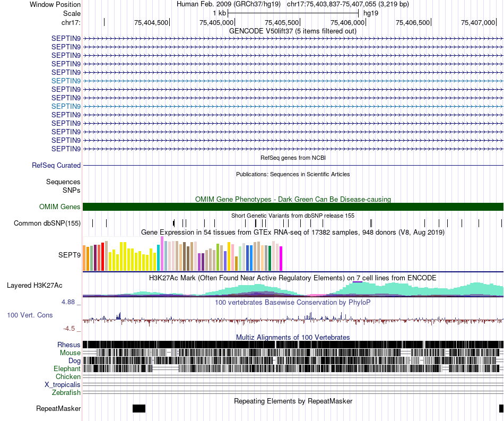Screen dimensions: 504x421
Task: Click the 'OMIM Genes' track label
Action: coord(60,207)
